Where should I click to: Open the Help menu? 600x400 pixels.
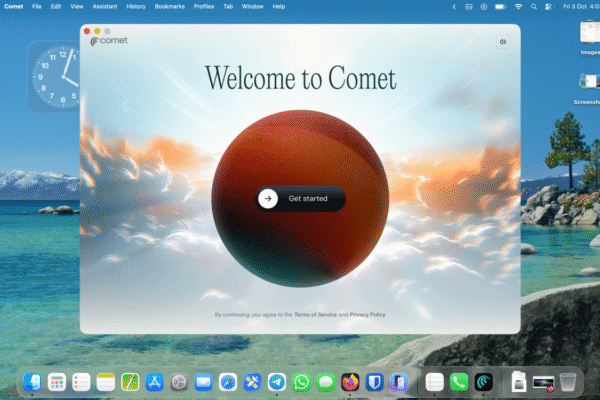tap(279, 7)
